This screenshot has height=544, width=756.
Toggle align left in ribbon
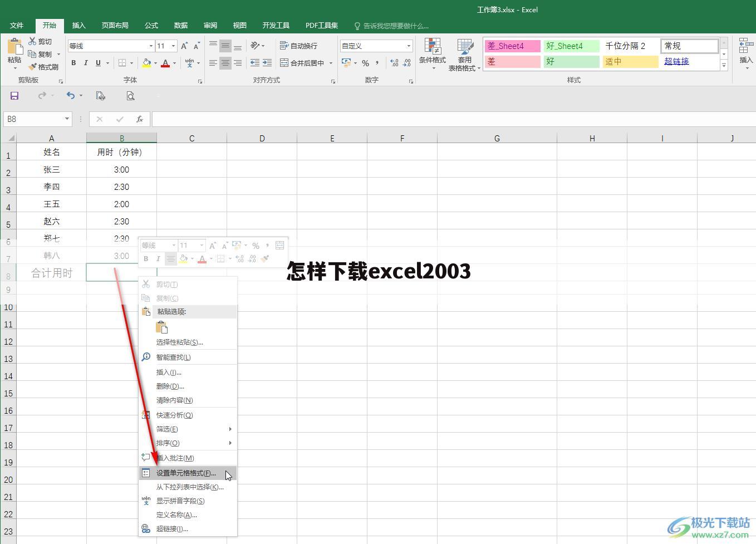[213, 63]
